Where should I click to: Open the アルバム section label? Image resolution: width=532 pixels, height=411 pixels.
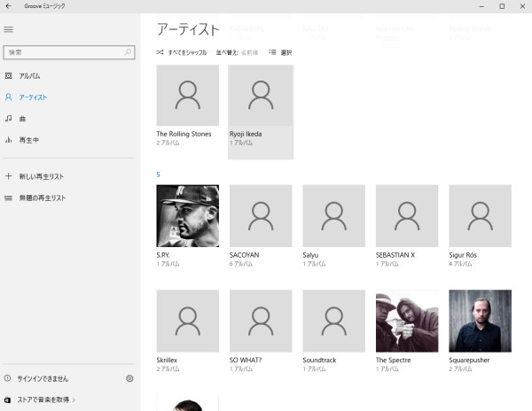click(29, 76)
